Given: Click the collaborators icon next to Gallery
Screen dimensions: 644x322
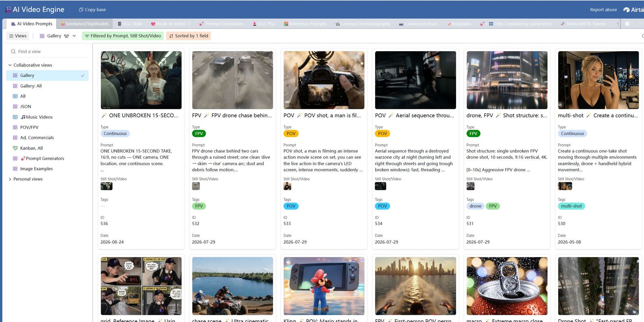Looking at the screenshot, I should click(x=66, y=36).
